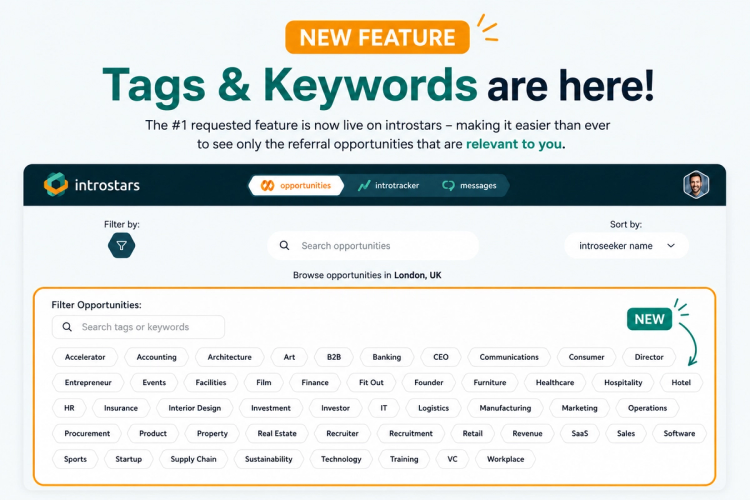Tap the Supply Chain tag
The image size is (750, 500).
click(193, 459)
